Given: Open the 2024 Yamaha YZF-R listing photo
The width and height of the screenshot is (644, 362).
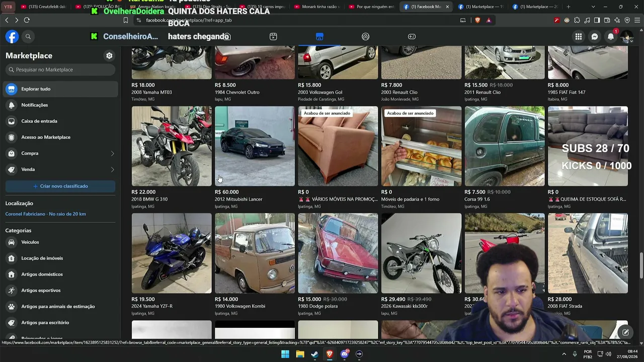Looking at the screenshot, I should 172,253.
